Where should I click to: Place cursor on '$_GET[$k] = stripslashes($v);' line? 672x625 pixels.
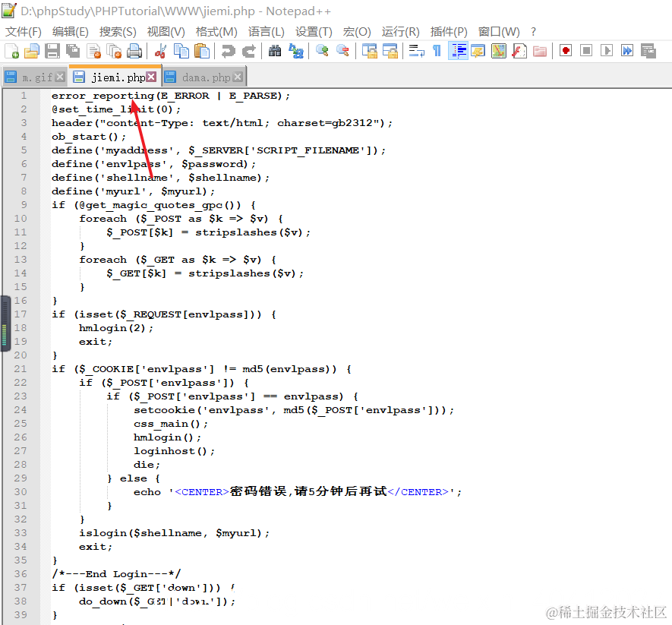[x=205, y=273]
